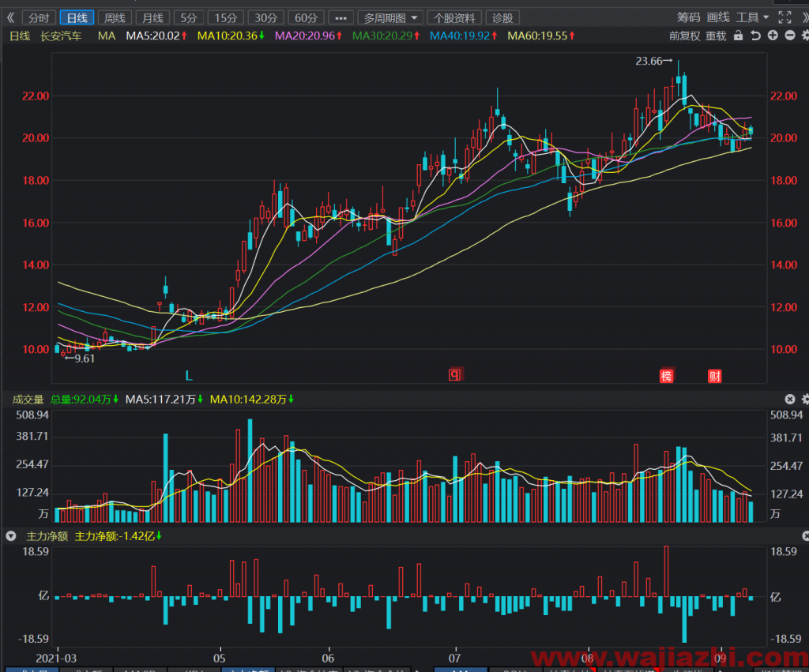The width and height of the screenshot is (809, 672).
Task: Enter fullscreen chart mode
Action: coord(785,17)
